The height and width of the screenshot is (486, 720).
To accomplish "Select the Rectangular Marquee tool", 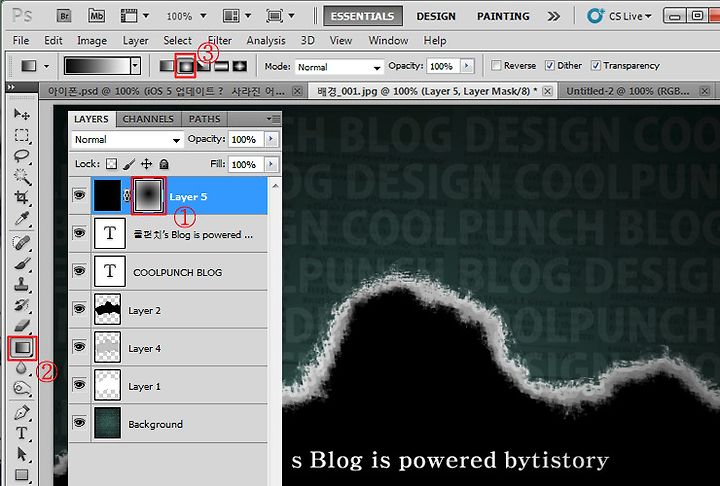I will click(x=22, y=135).
